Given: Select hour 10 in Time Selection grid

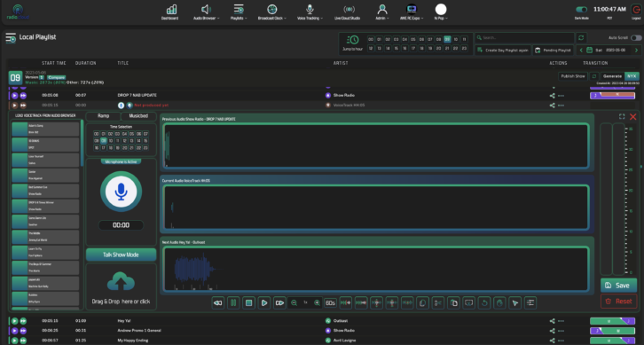Looking at the screenshot, I should point(111,140).
